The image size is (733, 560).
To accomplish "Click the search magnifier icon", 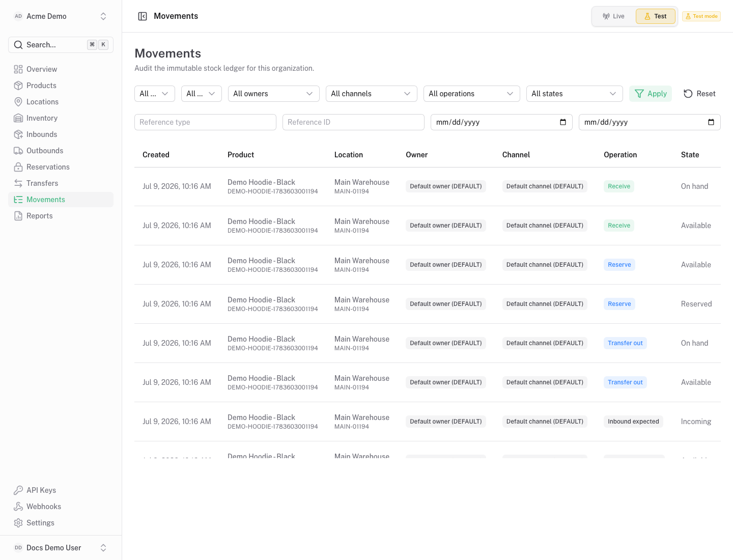I will click(x=18, y=45).
